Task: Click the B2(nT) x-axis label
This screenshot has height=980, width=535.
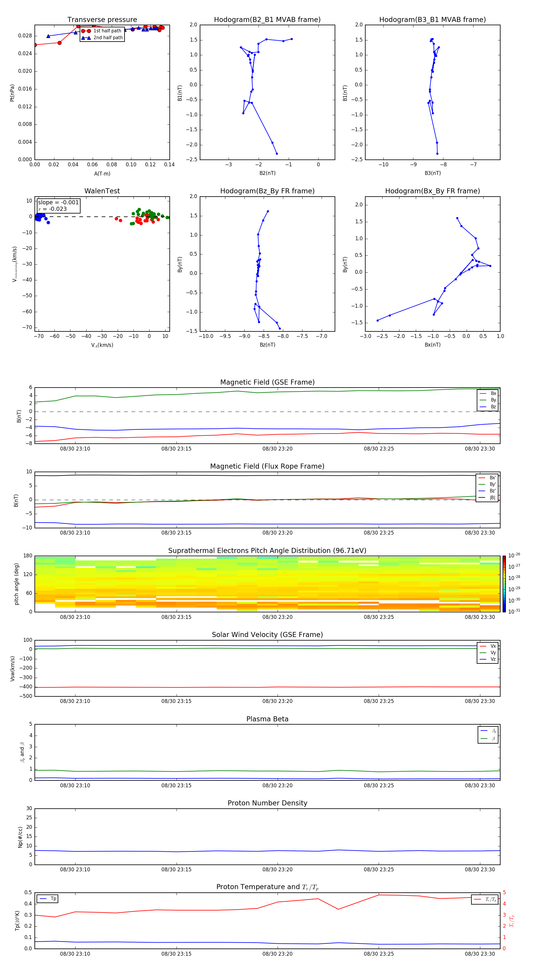Action: pos(267,173)
